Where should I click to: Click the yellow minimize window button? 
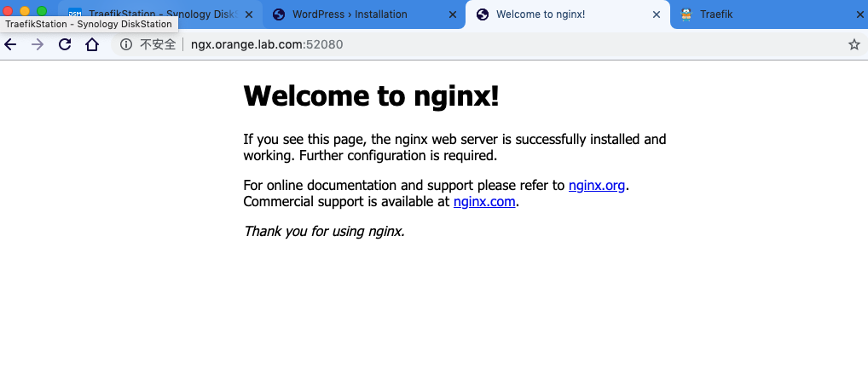click(25, 11)
